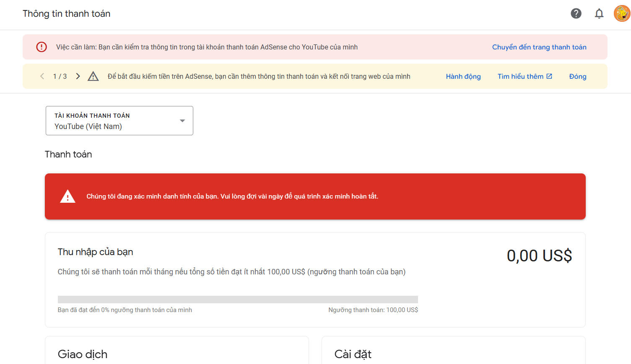Image resolution: width=631 pixels, height=364 pixels.
Task: Click the Hành động link
Action: [x=463, y=76]
